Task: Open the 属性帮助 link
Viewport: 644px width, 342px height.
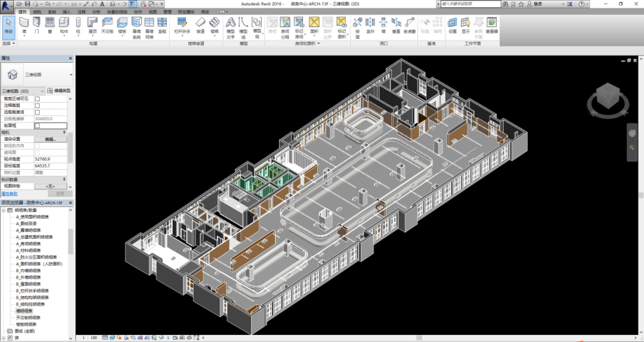Action: click(x=9, y=194)
